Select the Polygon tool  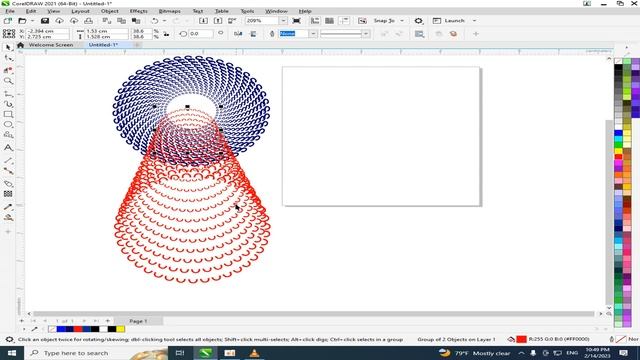pyautogui.click(x=8, y=135)
